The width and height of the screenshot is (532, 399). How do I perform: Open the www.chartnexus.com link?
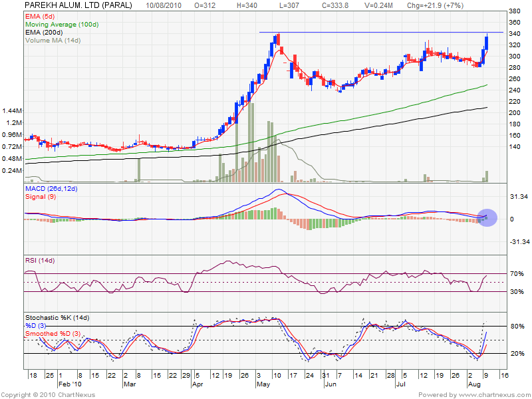[488, 394]
